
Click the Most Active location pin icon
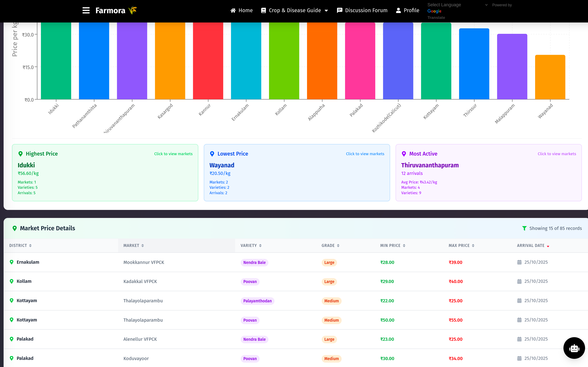click(x=404, y=154)
